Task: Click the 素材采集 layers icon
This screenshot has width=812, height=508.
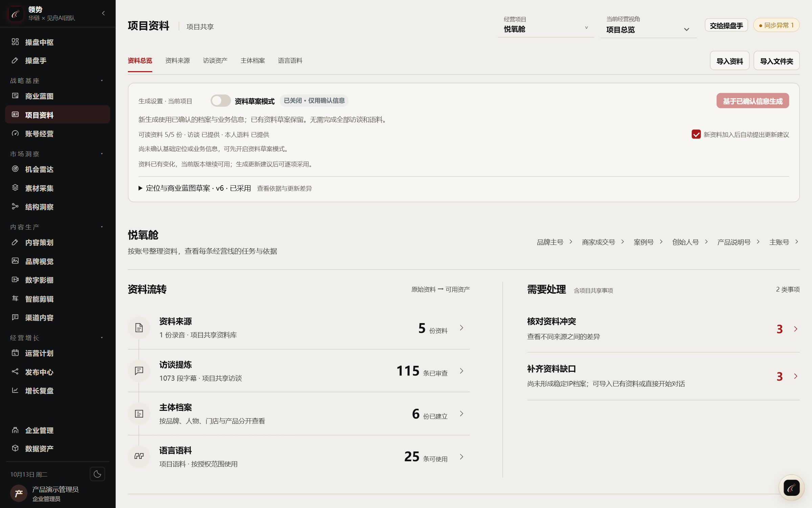Action: click(15, 188)
